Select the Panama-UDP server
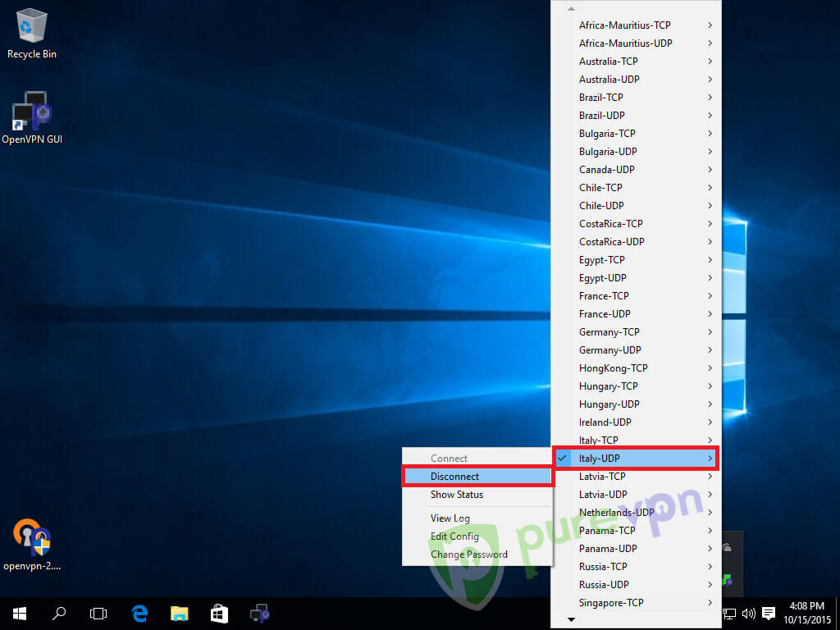The height and width of the screenshot is (630, 840). 636,549
